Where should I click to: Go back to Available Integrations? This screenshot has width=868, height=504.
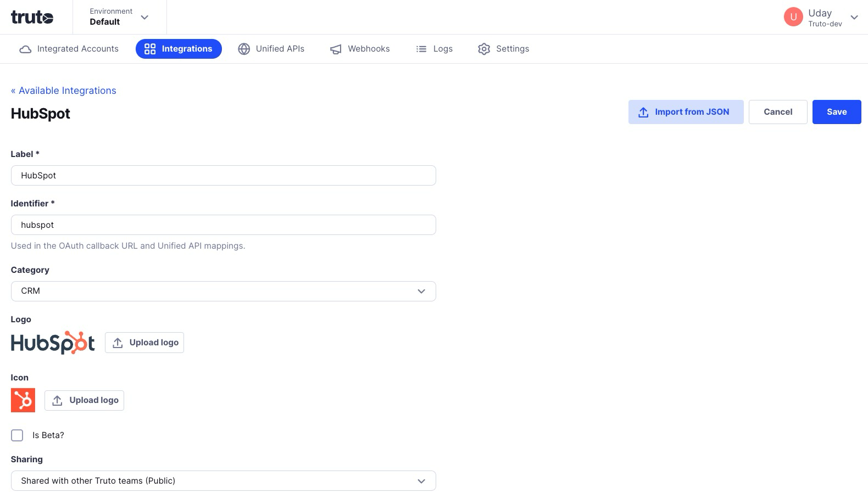click(x=64, y=91)
